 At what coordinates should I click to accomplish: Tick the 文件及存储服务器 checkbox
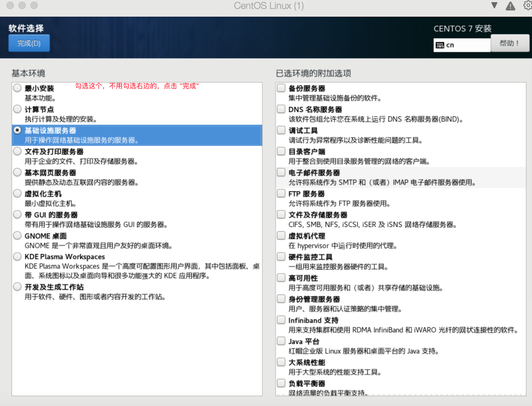(281, 215)
